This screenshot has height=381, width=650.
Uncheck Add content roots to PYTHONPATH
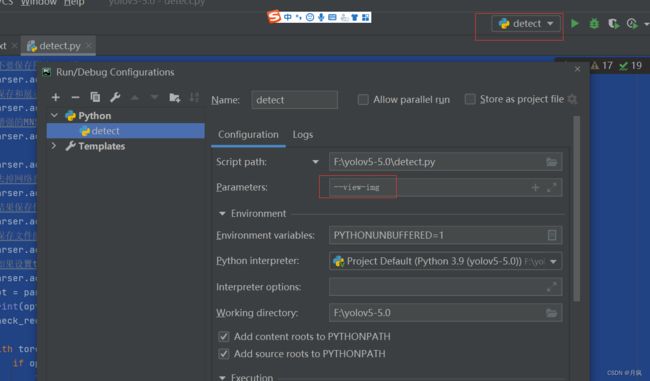pos(223,336)
